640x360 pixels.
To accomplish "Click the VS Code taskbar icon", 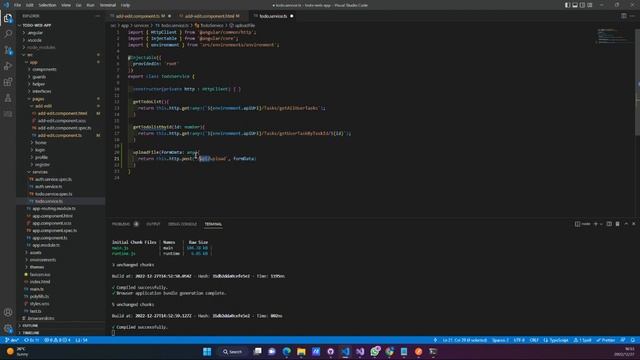I will coord(345,351).
